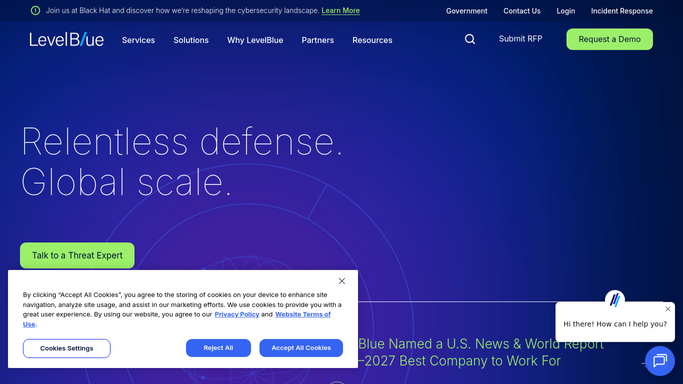The height and width of the screenshot is (384, 683).
Task: Expand the Solutions menu
Action: tap(191, 40)
